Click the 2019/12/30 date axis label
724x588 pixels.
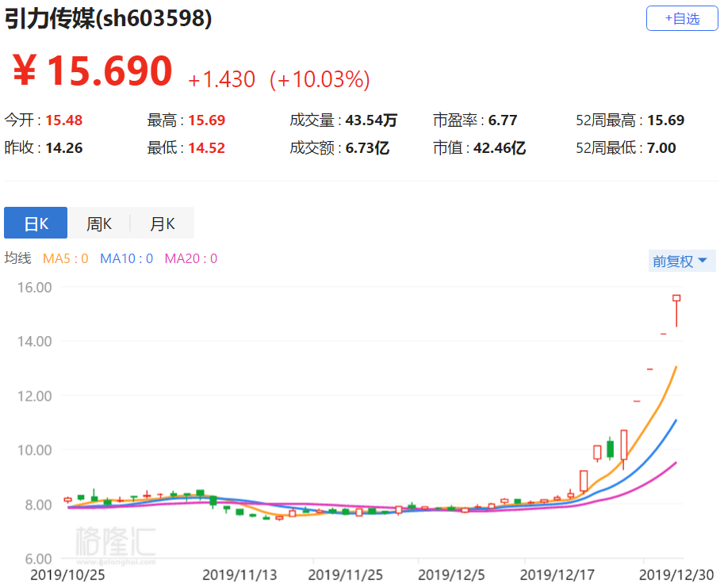(x=676, y=575)
